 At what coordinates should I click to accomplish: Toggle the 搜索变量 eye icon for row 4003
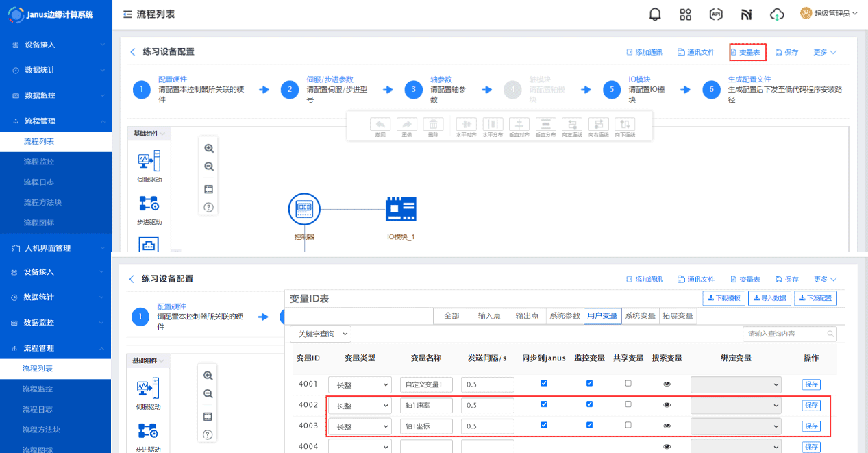(667, 426)
